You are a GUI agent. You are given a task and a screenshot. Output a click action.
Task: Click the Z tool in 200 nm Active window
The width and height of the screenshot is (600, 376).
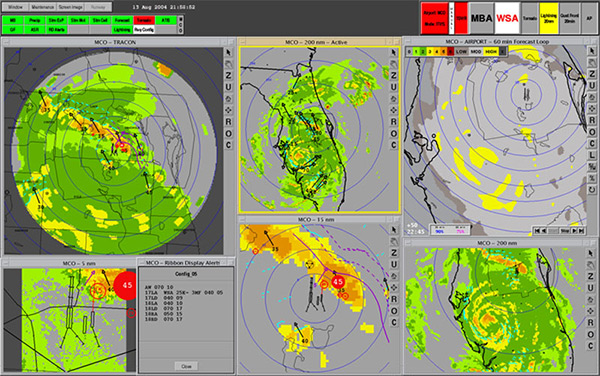coord(393,76)
